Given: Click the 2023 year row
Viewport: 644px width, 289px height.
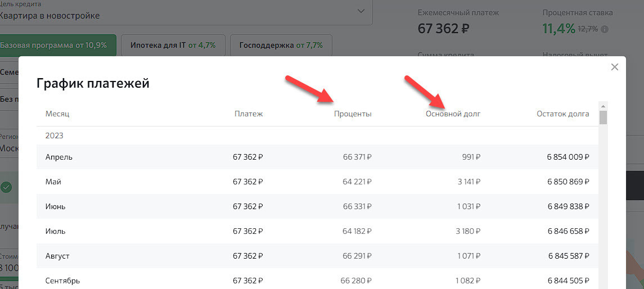Looking at the screenshot, I should coord(317,136).
